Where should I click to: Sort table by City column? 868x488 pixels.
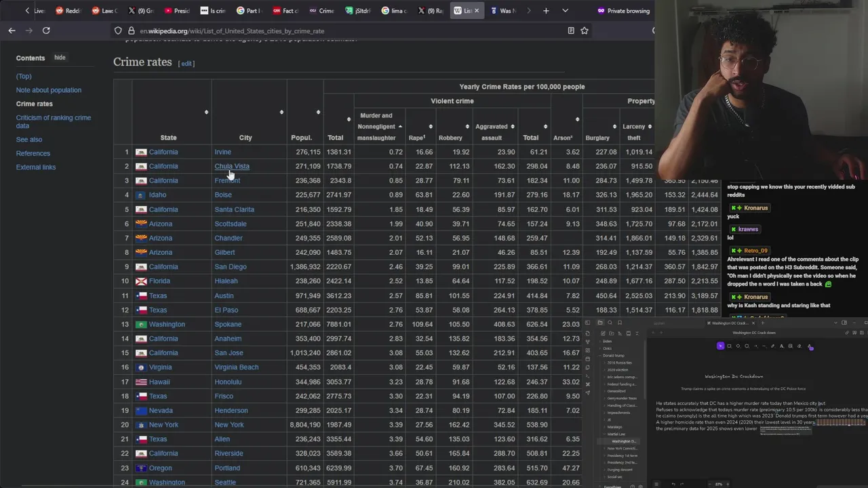point(281,112)
